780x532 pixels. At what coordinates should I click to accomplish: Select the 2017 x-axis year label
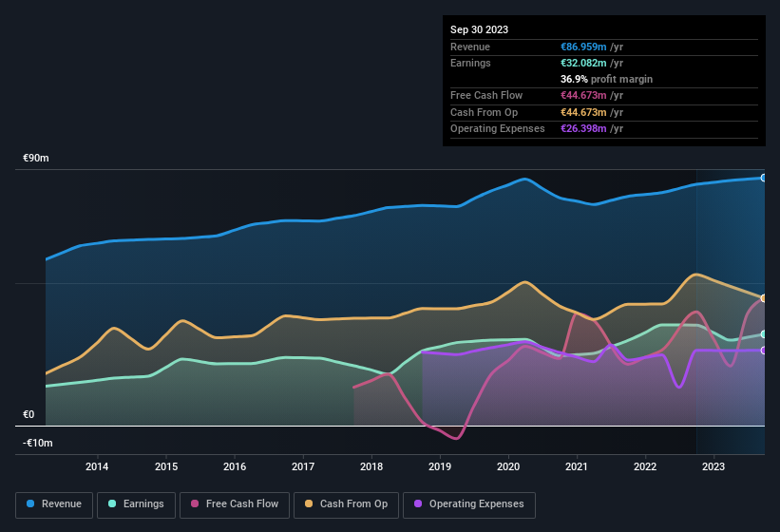point(303,466)
